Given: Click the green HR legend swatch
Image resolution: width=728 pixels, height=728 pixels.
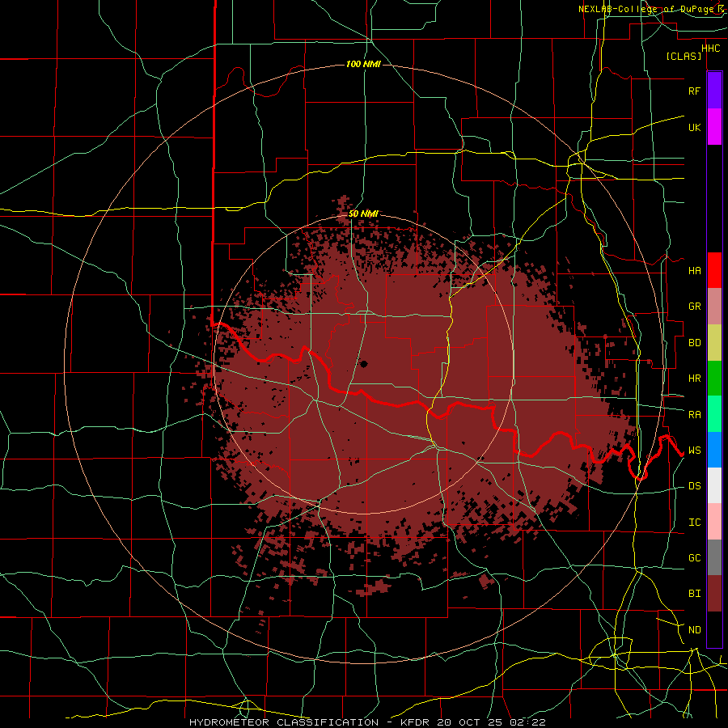Looking at the screenshot, I should [714, 379].
